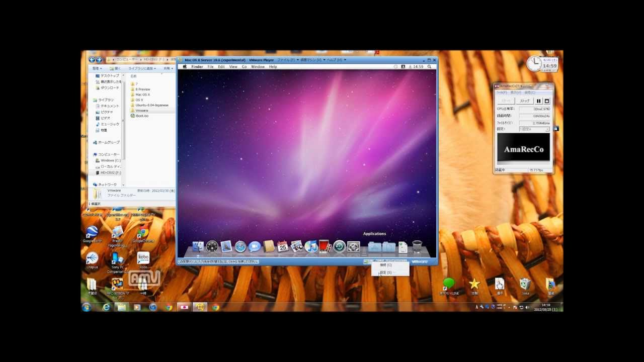Select the iBoot.iso file in Explorer
The width and height of the screenshot is (644, 362).
139,116
